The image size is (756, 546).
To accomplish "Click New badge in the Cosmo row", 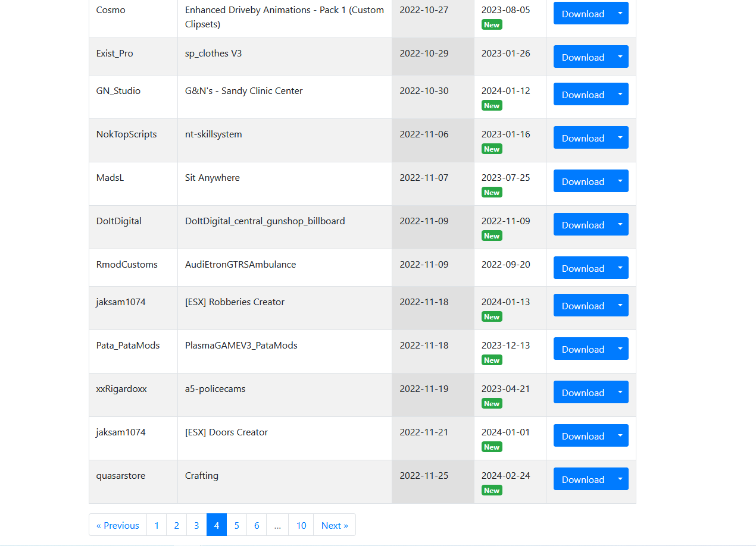I will point(492,24).
